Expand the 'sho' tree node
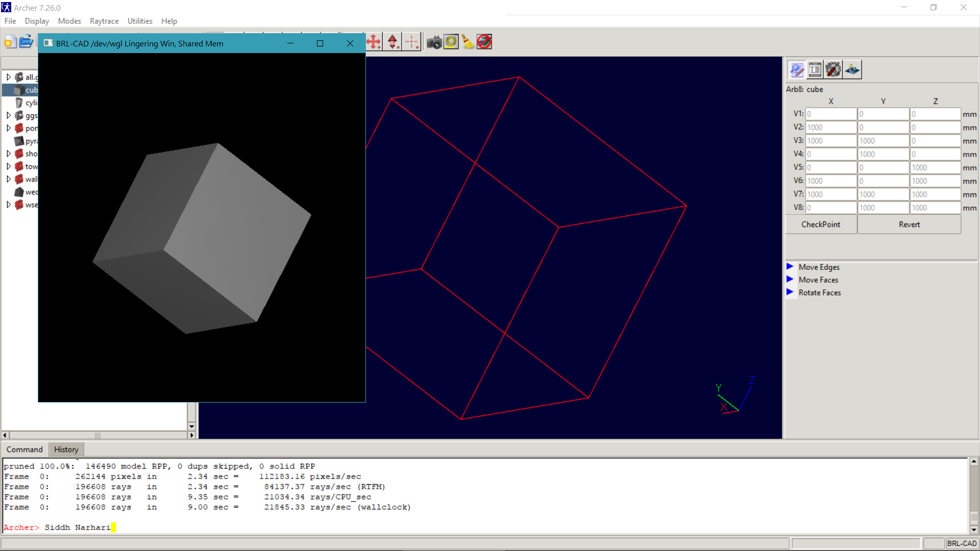Viewport: 980px width, 551px height. 8,154
